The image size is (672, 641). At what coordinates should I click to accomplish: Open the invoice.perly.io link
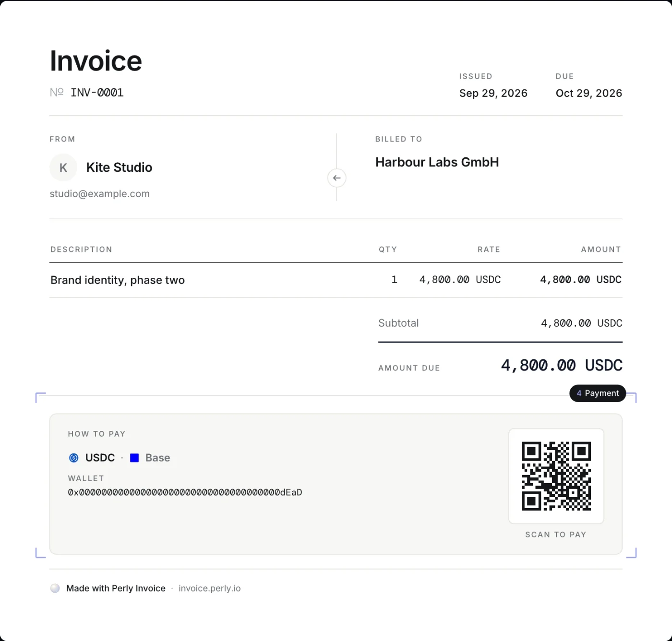coord(209,588)
